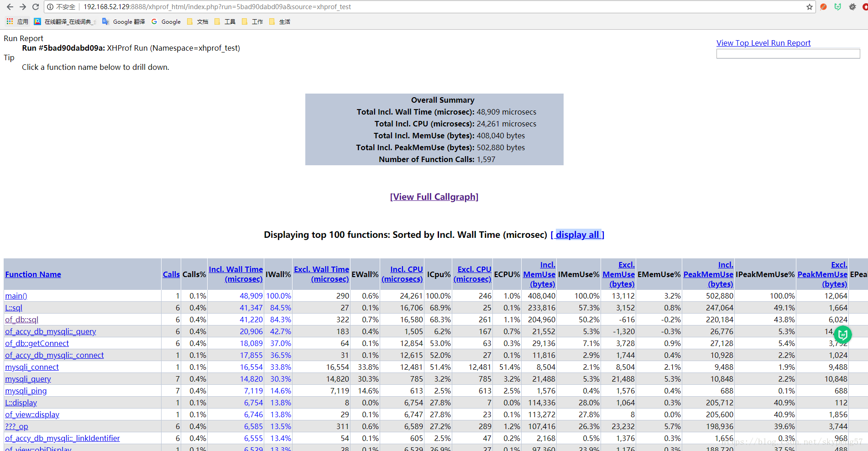Sort by Excl. Wall Time header

(x=321, y=274)
